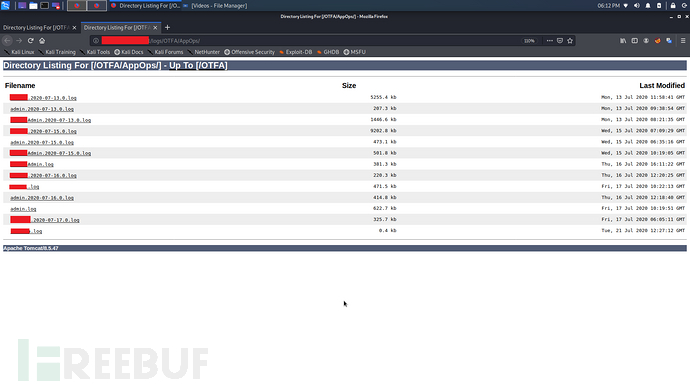Image resolution: width=690 pixels, height=388 pixels.
Task: Open the Exploit-DB bookmark
Action: [295, 52]
